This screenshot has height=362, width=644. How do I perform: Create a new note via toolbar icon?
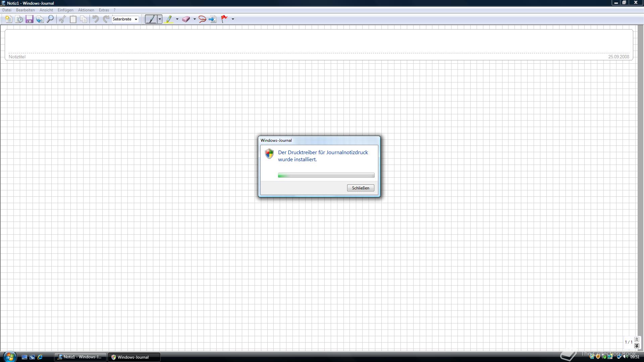[8, 19]
